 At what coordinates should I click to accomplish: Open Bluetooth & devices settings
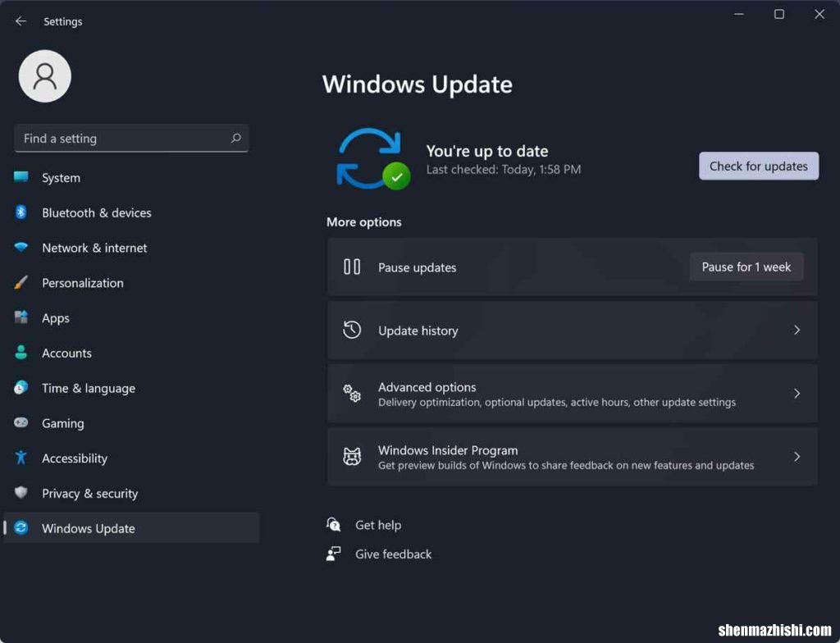tap(131, 212)
